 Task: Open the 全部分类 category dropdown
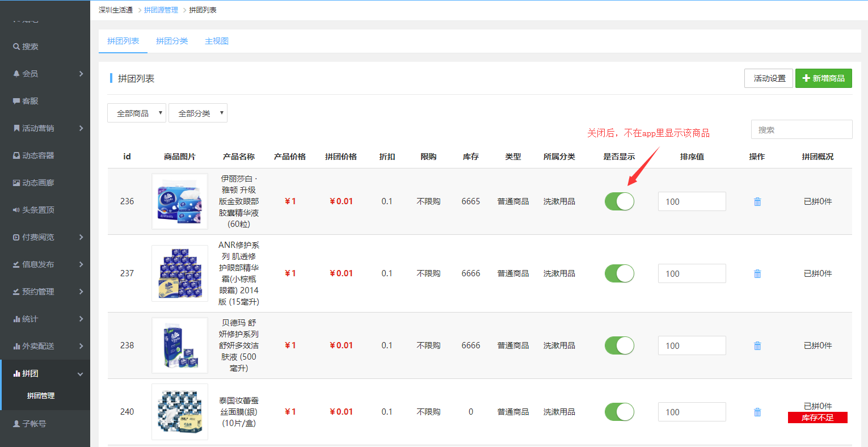(x=198, y=113)
